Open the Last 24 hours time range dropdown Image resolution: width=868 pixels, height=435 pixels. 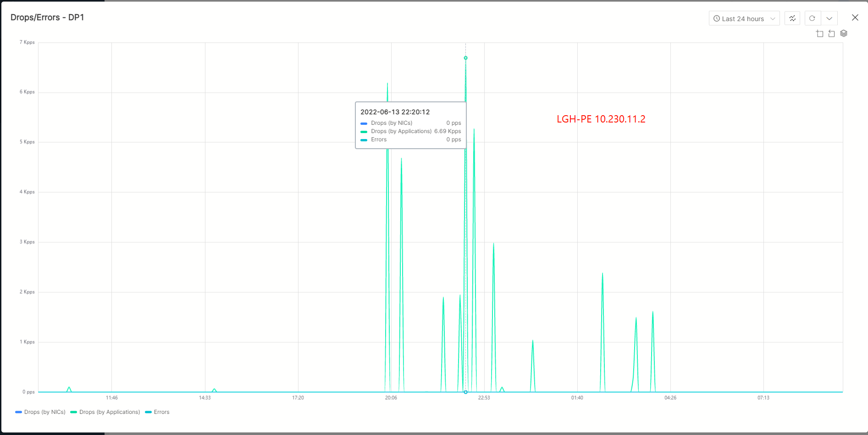(744, 19)
